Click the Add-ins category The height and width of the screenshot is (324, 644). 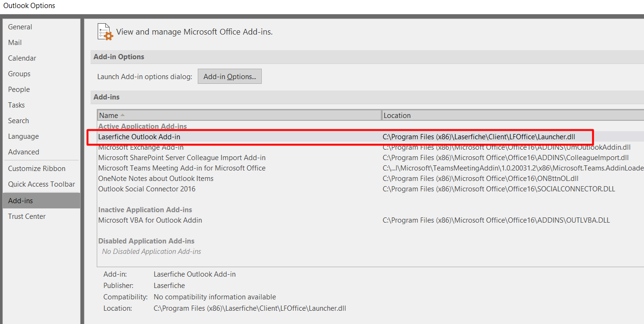(x=41, y=201)
